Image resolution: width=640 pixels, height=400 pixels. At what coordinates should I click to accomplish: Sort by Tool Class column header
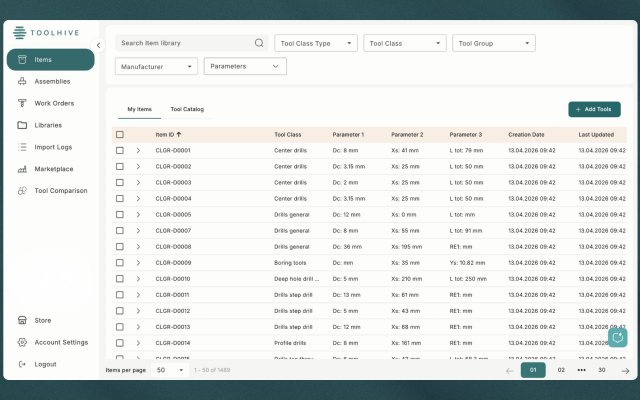point(287,135)
